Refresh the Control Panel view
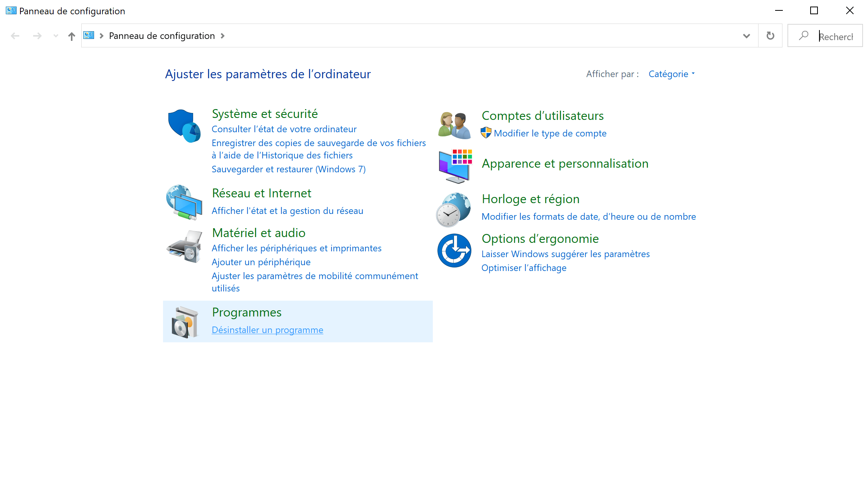Image resolution: width=868 pixels, height=488 pixels. pyautogui.click(x=770, y=35)
